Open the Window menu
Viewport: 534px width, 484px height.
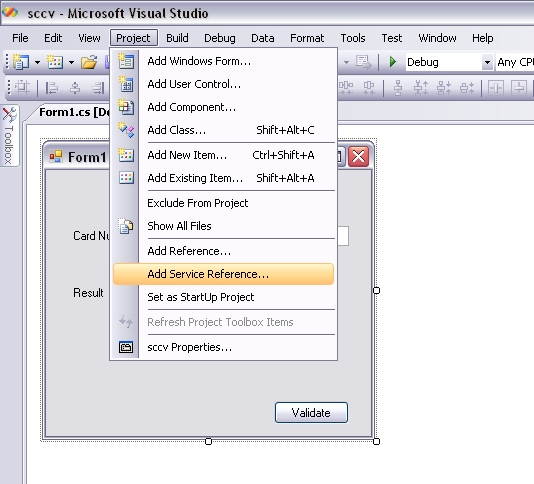tap(437, 38)
